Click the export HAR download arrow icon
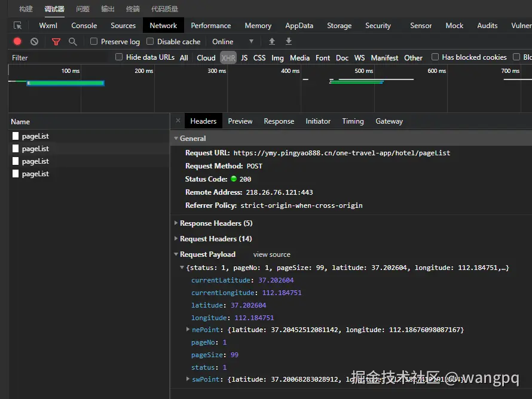The width and height of the screenshot is (532, 399). click(289, 42)
